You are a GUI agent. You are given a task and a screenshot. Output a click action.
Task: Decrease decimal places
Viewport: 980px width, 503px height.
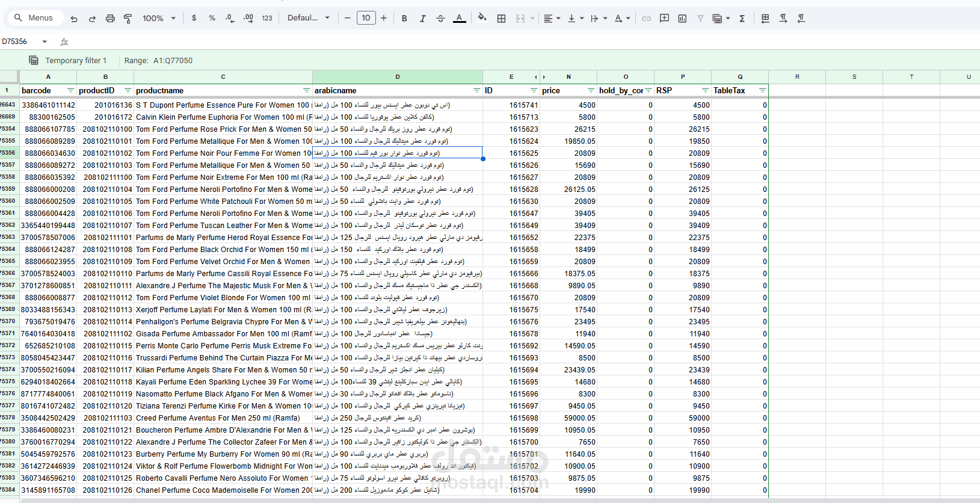(230, 18)
